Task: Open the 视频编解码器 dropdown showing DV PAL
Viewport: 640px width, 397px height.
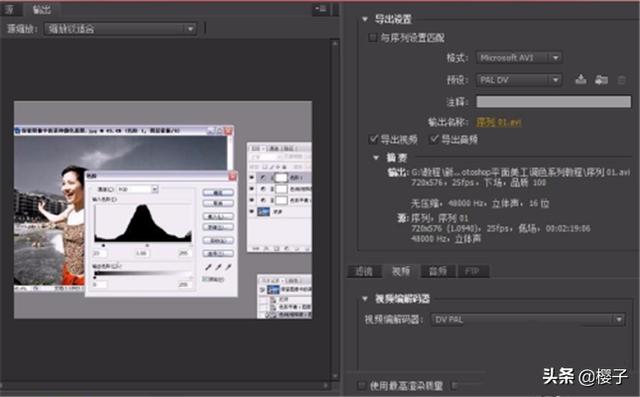Action: [528, 319]
